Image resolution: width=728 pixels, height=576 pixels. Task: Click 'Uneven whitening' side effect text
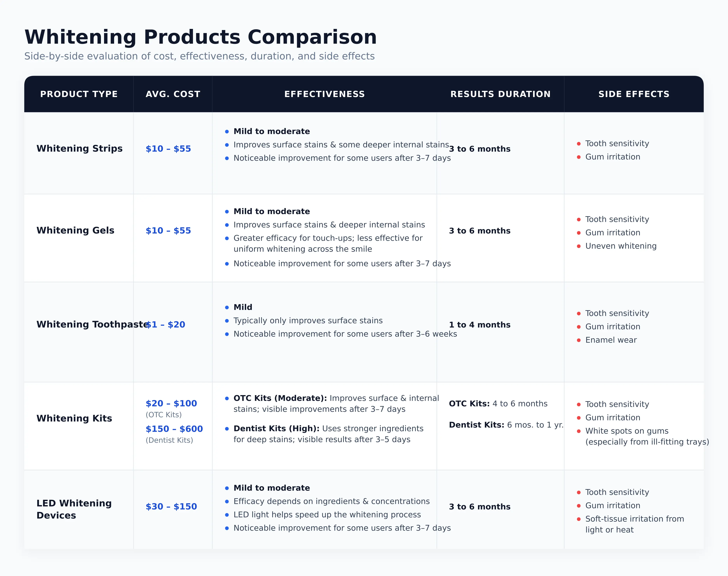point(621,246)
